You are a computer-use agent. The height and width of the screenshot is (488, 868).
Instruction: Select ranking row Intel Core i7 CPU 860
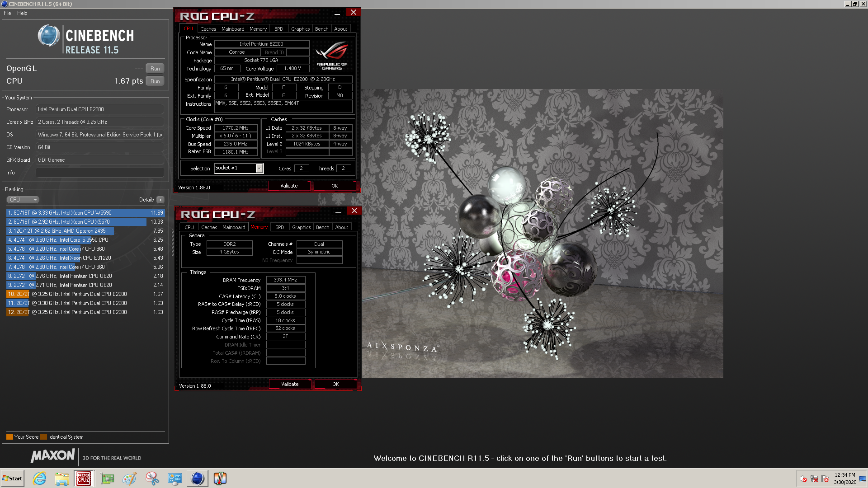click(85, 267)
